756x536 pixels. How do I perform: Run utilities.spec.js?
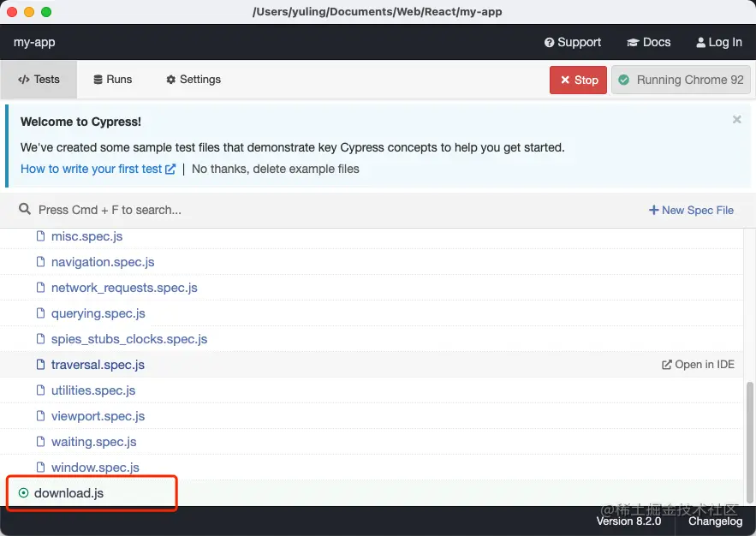[x=93, y=390]
